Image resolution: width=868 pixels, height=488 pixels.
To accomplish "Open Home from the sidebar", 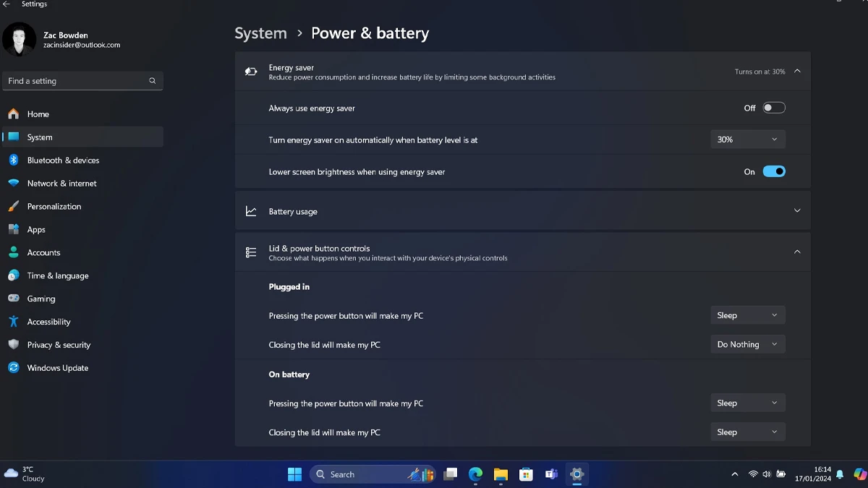I will pos(82,114).
